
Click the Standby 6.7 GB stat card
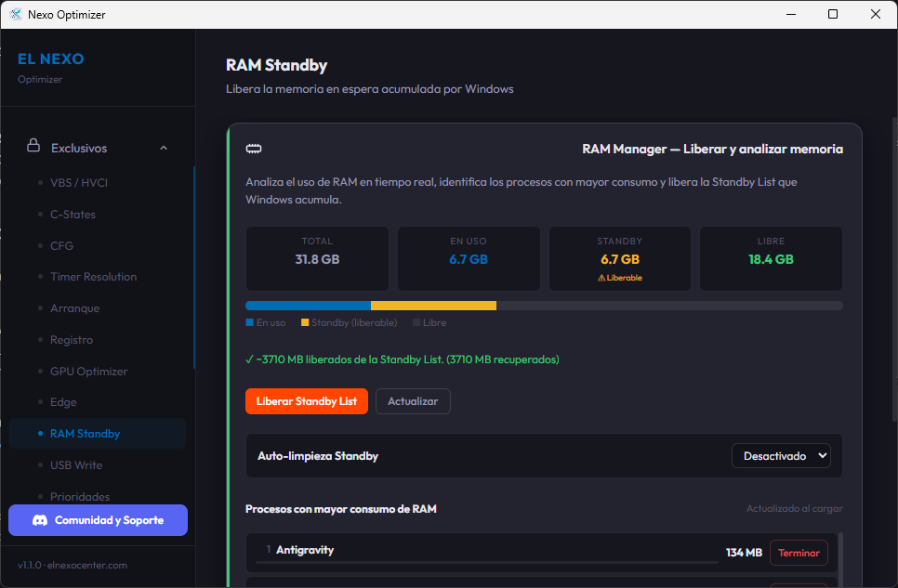(x=619, y=258)
